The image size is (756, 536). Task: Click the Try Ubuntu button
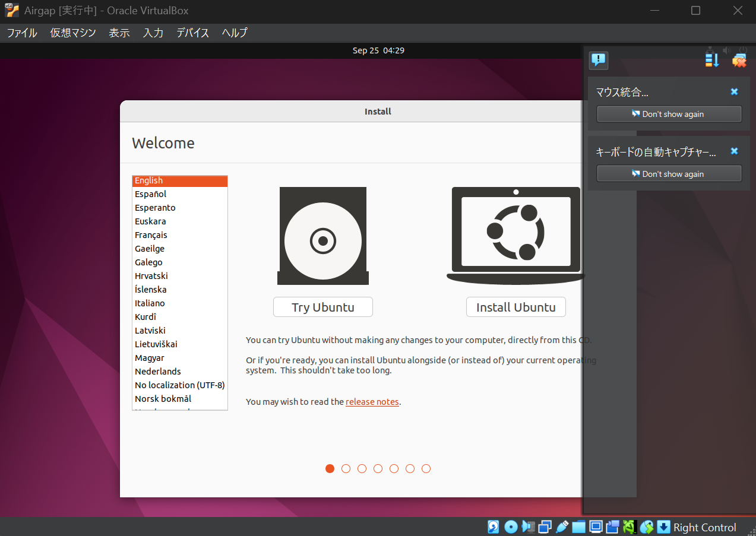point(322,307)
